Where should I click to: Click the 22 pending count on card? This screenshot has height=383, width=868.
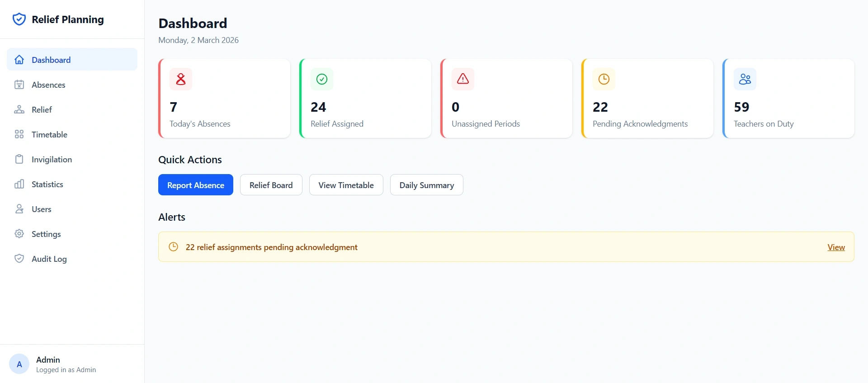point(600,107)
